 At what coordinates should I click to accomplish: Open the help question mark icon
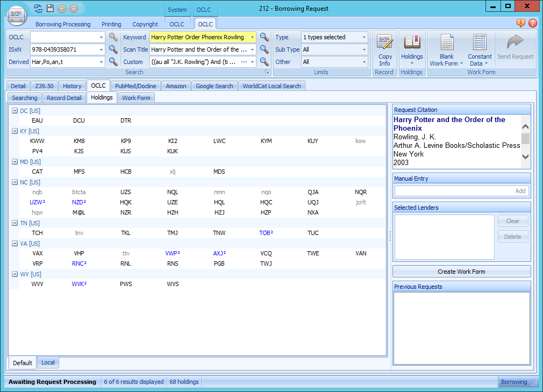click(533, 23)
